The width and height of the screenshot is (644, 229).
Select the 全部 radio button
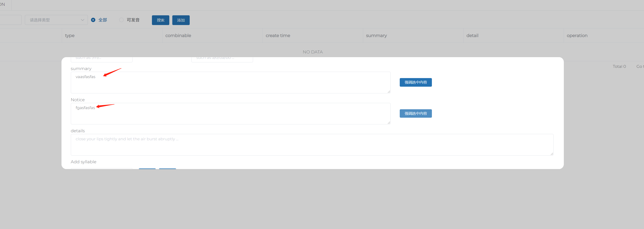pyautogui.click(x=93, y=20)
